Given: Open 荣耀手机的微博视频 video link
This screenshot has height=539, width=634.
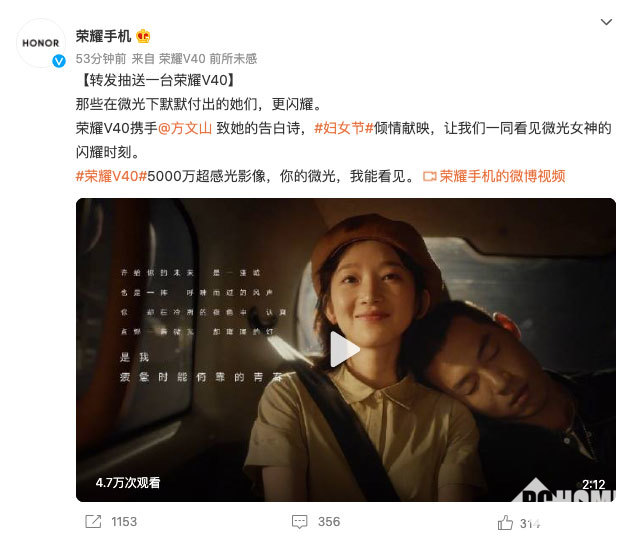Looking at the screenshot, I should tap(502, 176).
